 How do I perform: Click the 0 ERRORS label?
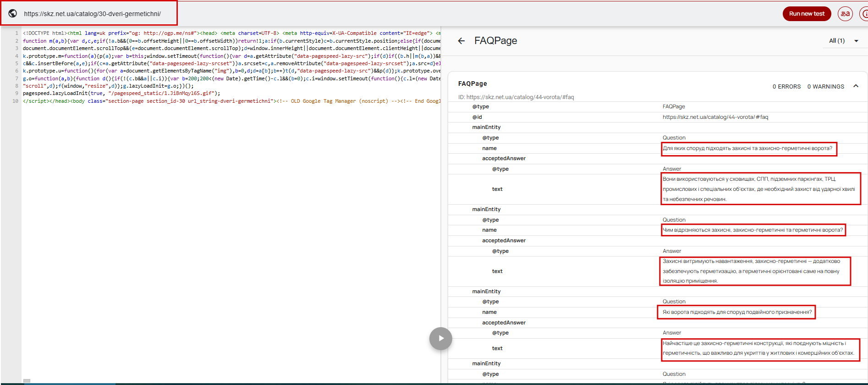coord(786,87)
